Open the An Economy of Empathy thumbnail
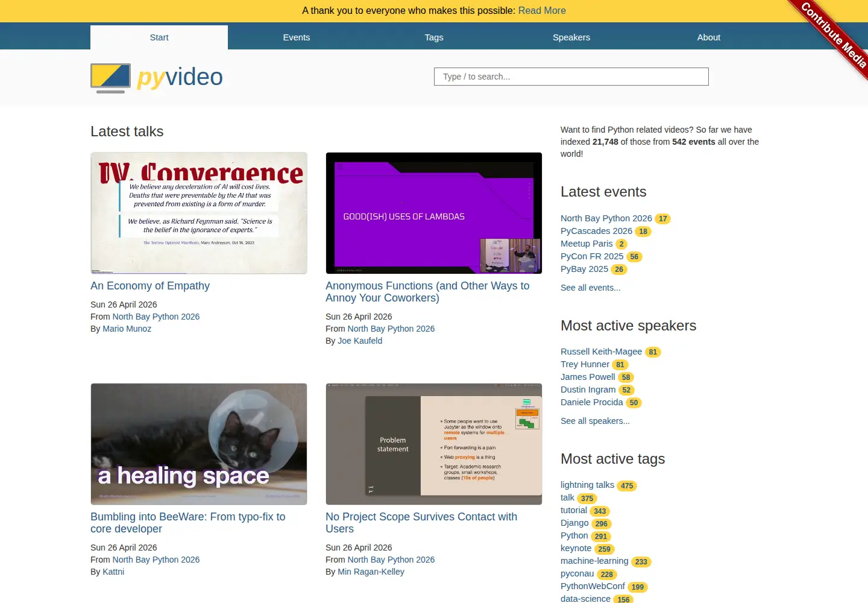Viewport: 868px width, 603px height. [199, 213]
